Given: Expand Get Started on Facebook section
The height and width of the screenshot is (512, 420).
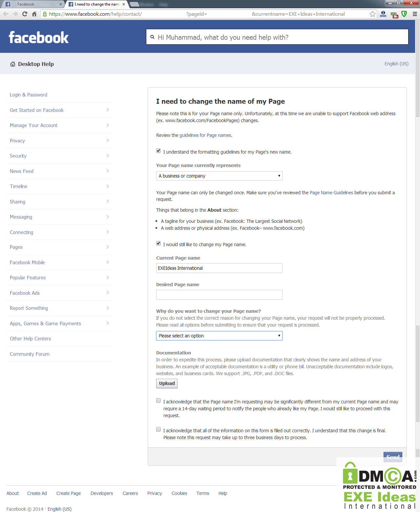Looking at the screenshot, I should [x=60, y=110].
